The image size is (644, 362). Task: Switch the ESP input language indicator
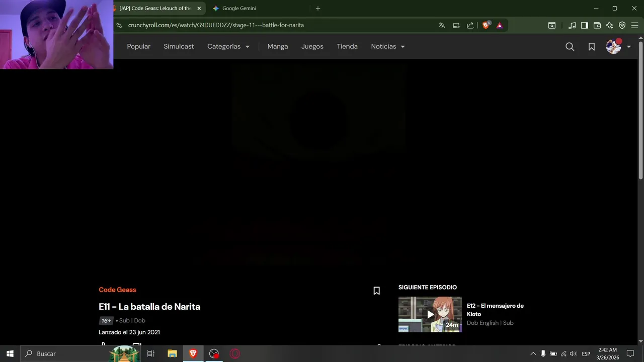coord(586,354)
